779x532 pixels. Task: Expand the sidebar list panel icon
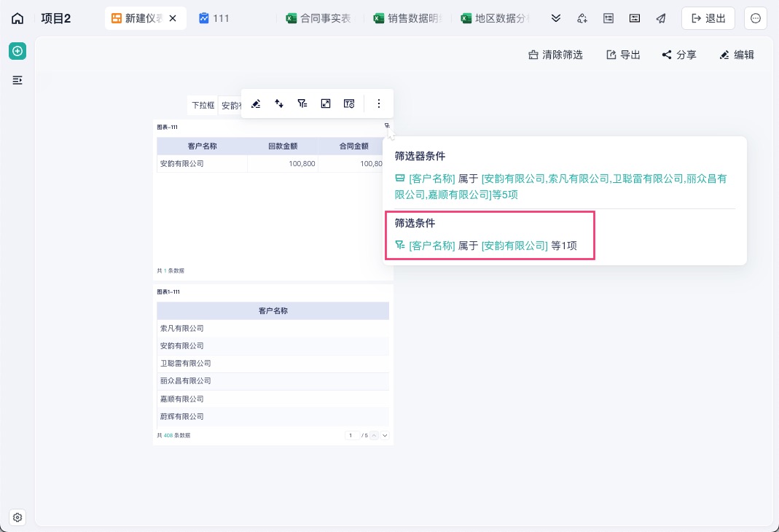point(17,80)
